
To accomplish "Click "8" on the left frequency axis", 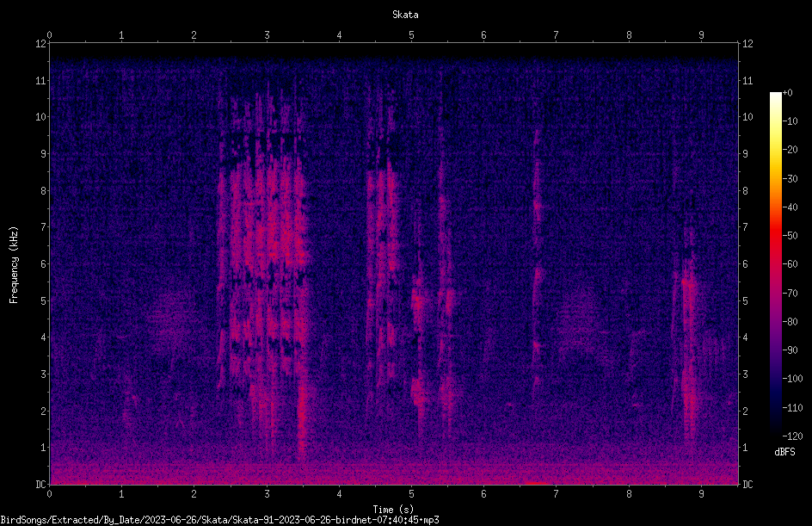I will [43, 191].
